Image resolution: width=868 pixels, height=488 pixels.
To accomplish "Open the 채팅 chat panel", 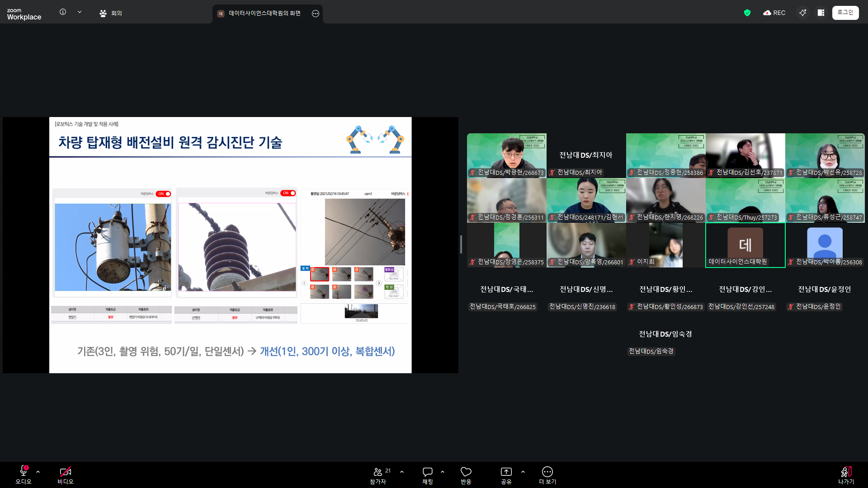I will (427, 472).
